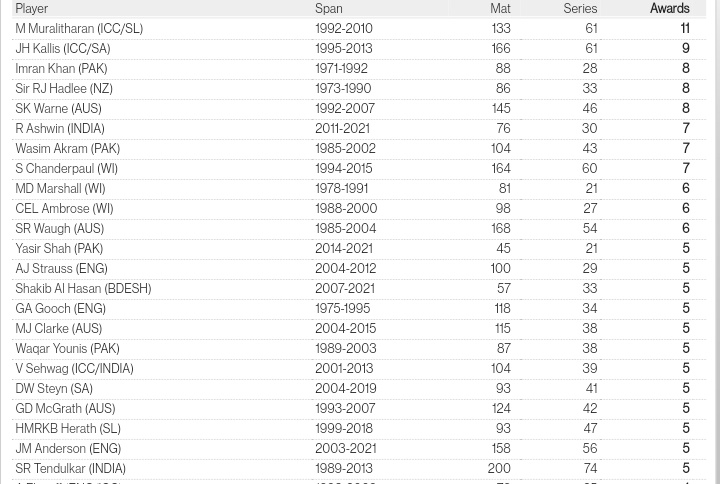Open SK Warne's profile link
720x484 pixels.
pyautogui.click(x=41, y=109)
